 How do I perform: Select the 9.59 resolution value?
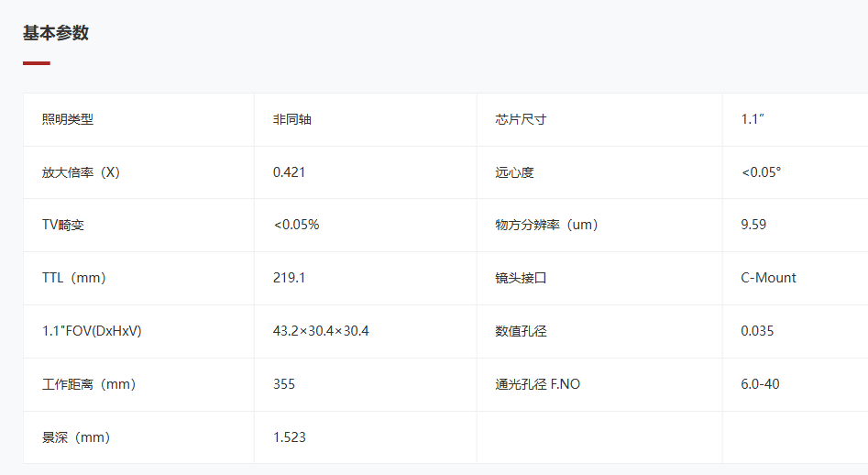(753, 225)
